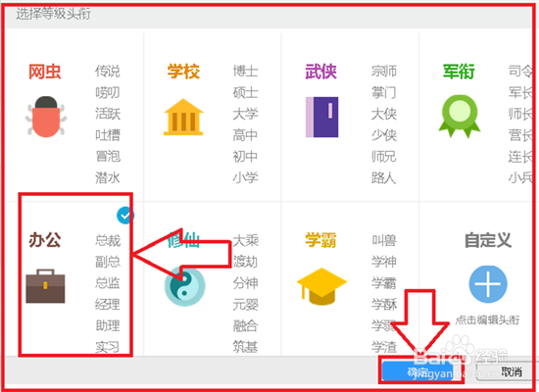Pick the 武侠 purple book icon

click(322, 117)
